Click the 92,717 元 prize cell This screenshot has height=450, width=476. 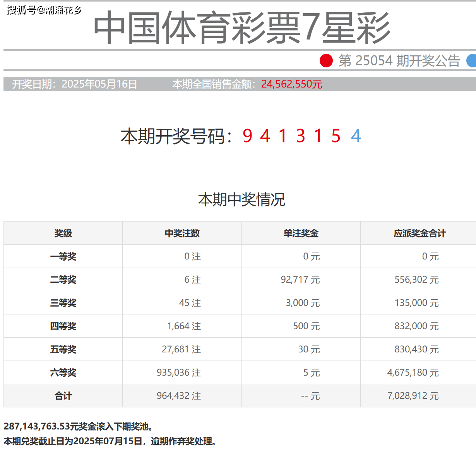pyautogui.click(x=300, y=280)
